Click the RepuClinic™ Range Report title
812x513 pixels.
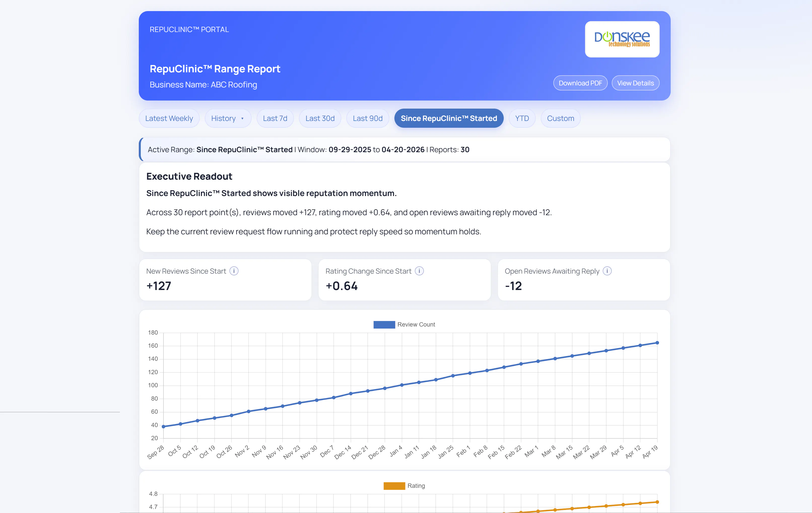coord(215,69)
